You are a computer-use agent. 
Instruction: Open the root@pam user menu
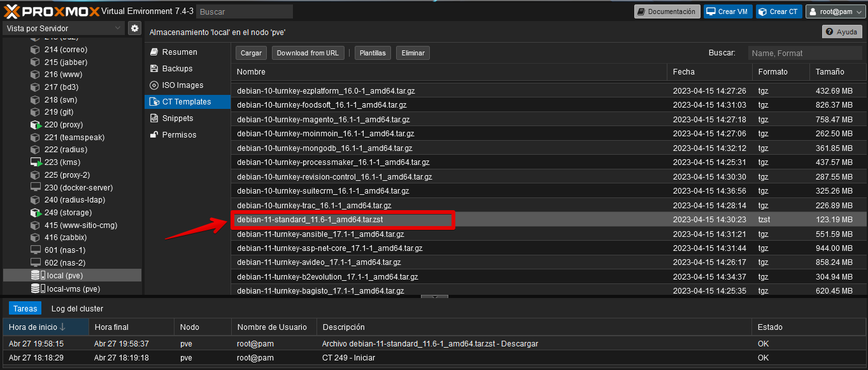coord(835,11)
